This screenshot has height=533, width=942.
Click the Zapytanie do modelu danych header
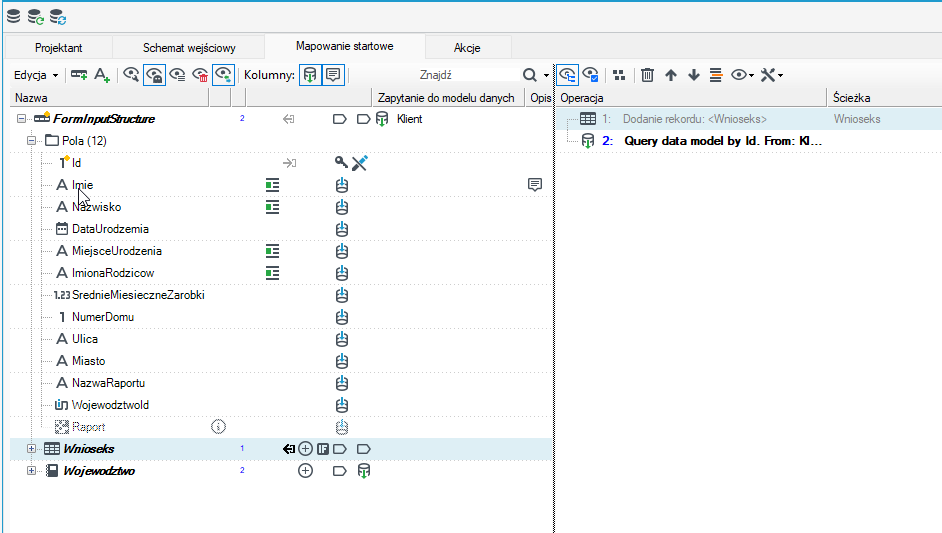point(446,97)
